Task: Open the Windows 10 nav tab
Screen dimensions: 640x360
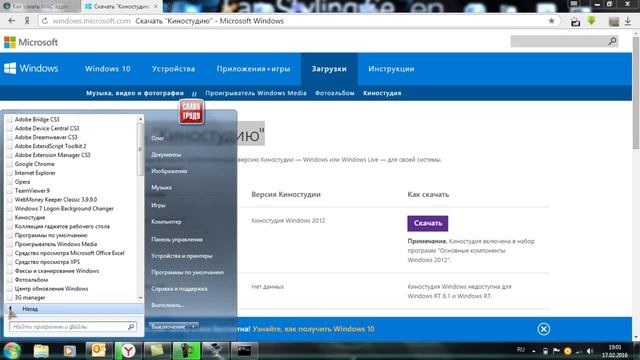Action: [x=108, y=69]
